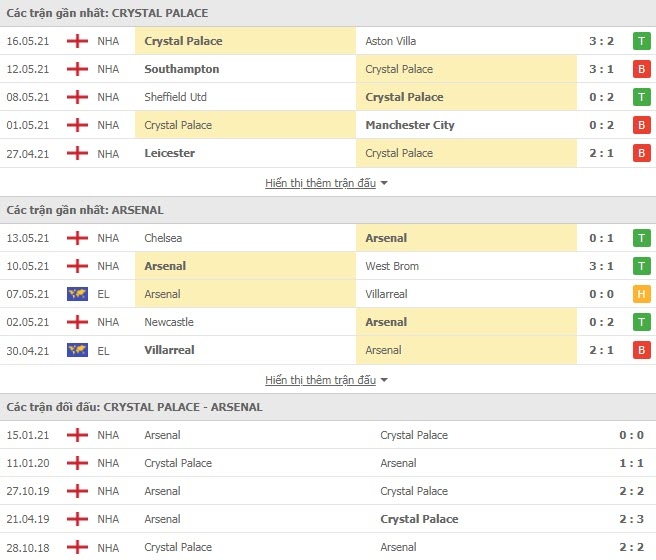Screen dimensions: 656x560
Task: Click Europa League flag icon on 30.04.21 row
Action: pos(77,350)
